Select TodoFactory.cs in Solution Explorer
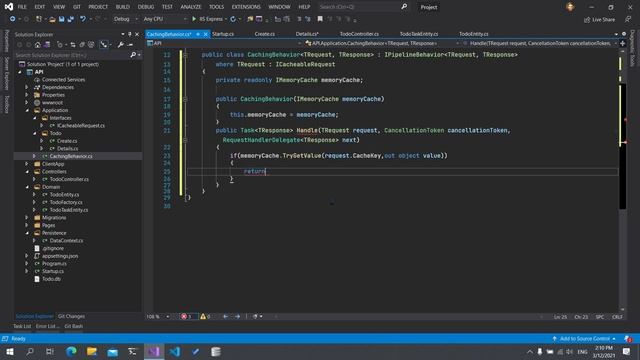This screenshot has width=640, height=360. (x=66, y=202)
